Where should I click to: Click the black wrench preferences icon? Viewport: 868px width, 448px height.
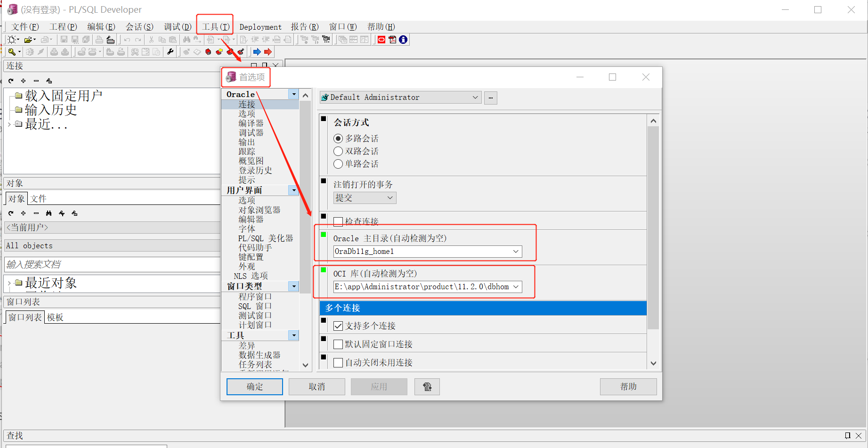[x=170, y=52]
